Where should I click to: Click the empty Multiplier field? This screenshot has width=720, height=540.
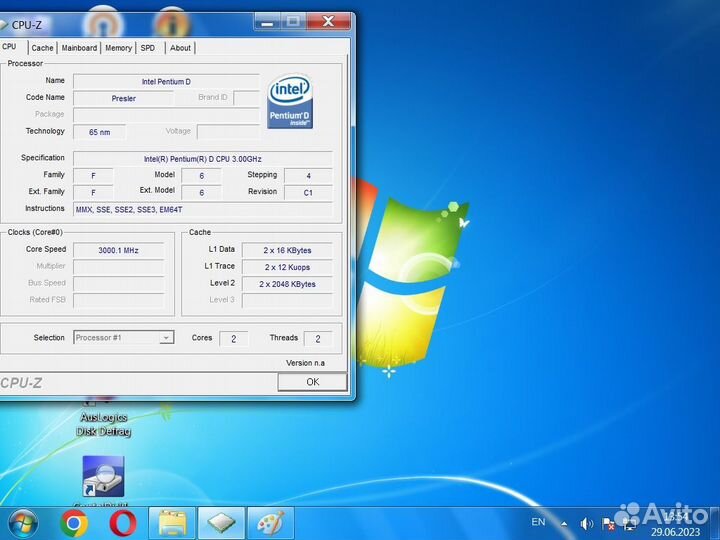118,267
